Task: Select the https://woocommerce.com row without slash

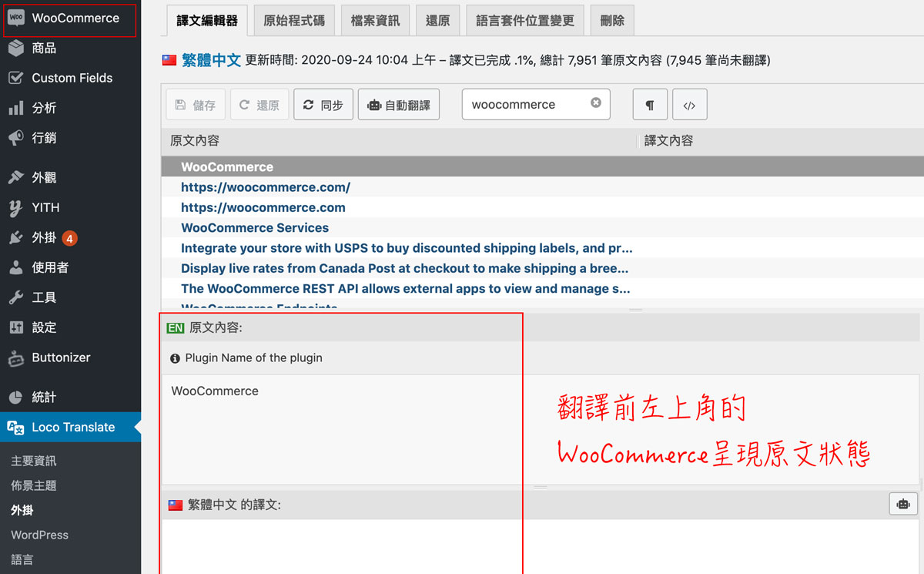Action: click(x=542, y=207)
